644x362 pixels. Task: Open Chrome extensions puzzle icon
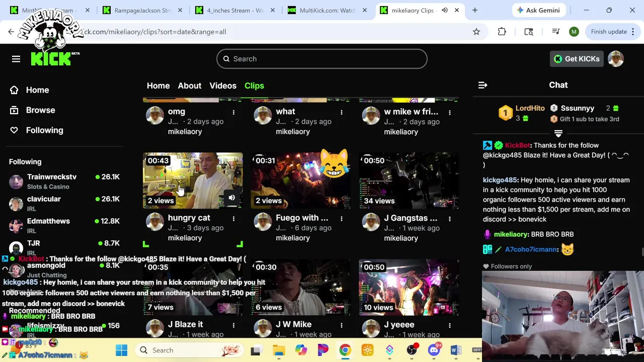[502, 32]
